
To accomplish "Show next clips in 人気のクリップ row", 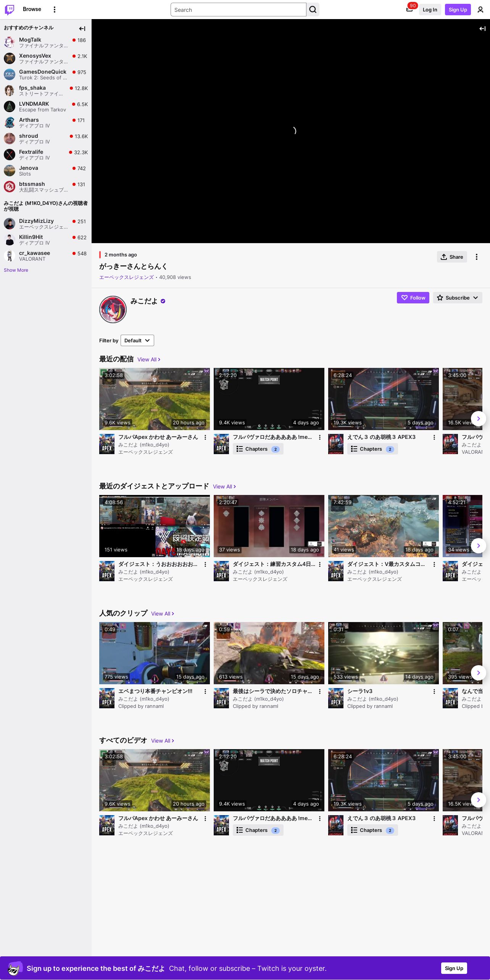I will click(479, 673).
